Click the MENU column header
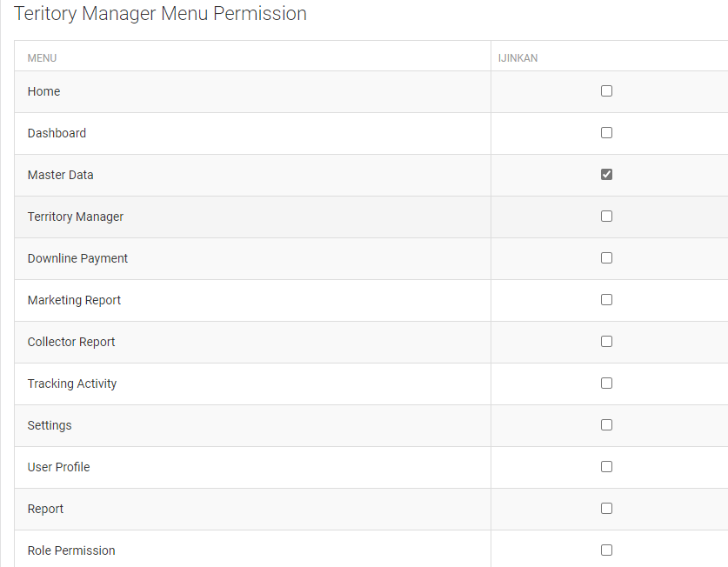Screen dimensions: 728x567 pyautogui.click(x=42, y=58)
